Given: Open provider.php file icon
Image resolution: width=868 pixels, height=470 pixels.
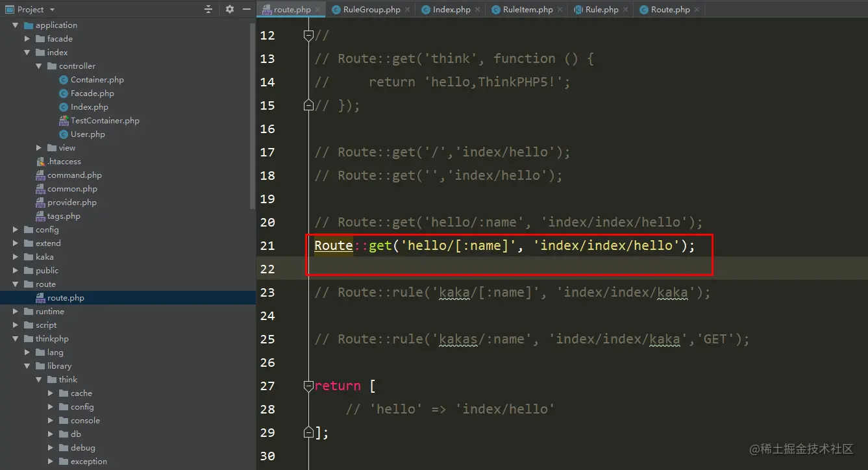Looking at the screenshot, I should point(40,203).
